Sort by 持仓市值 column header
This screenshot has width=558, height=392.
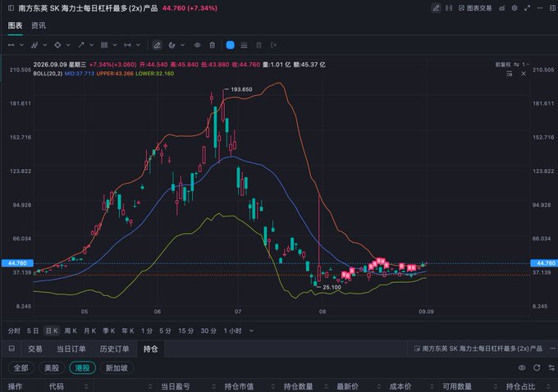tap(239, 386)
